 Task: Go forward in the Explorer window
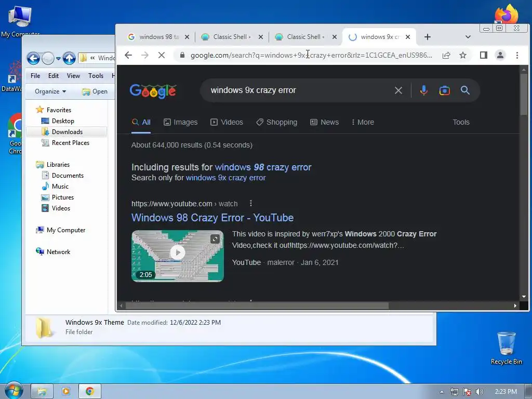[x=48, y=58]
